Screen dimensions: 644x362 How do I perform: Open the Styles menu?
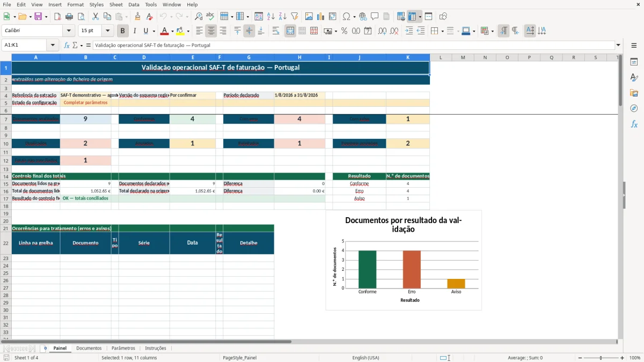coord(97,4)
